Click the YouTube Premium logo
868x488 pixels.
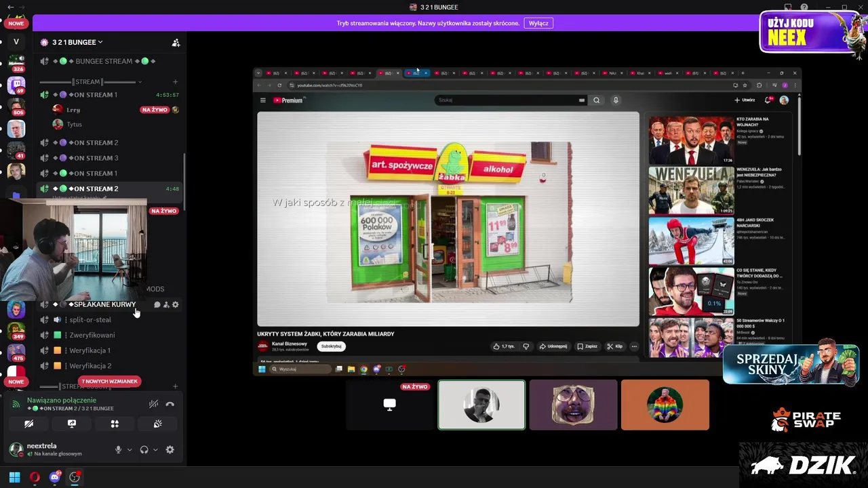pos(288,100)
